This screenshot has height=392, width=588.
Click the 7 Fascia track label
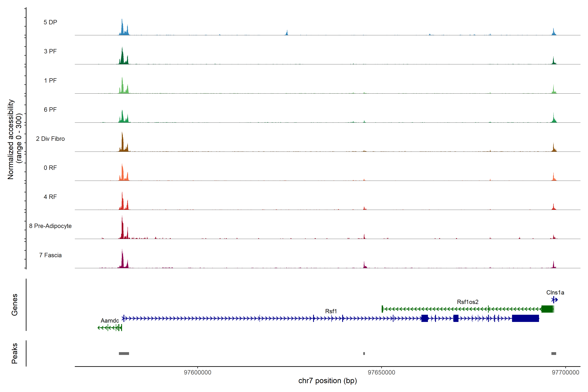coord(50,255)
